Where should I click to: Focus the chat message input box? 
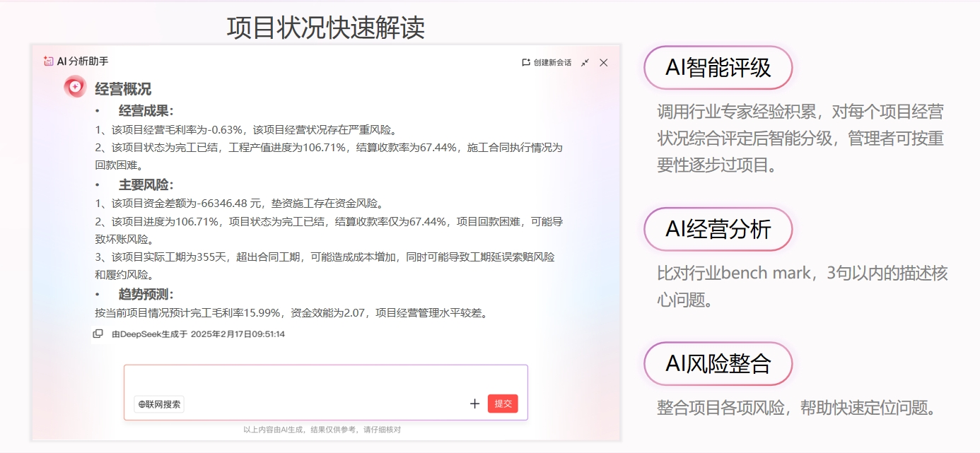pyautogui.click(x=325, y=380)
